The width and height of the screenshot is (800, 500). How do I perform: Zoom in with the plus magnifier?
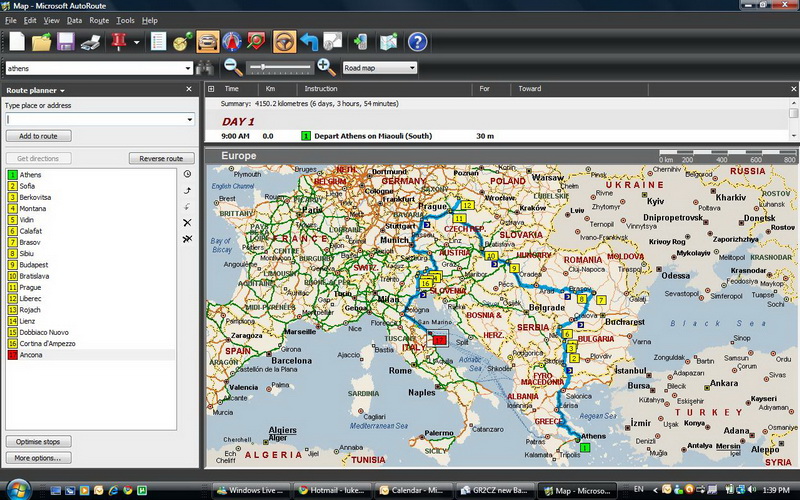tap(326, 67)
